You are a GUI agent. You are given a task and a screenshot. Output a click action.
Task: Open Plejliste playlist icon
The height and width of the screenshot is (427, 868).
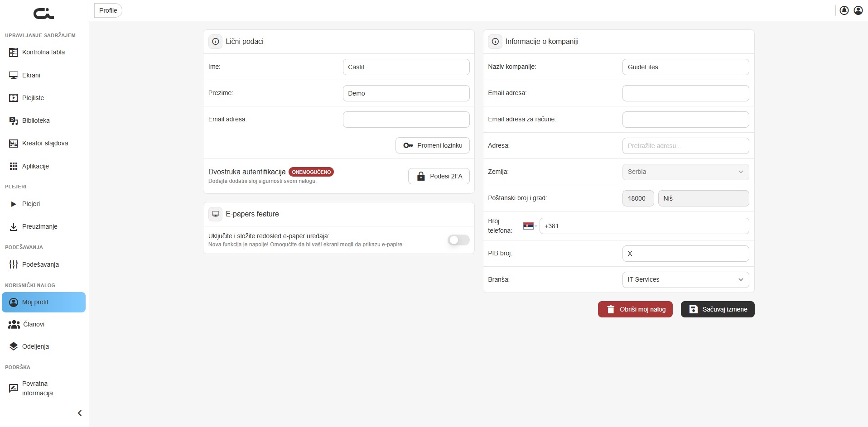14,98
